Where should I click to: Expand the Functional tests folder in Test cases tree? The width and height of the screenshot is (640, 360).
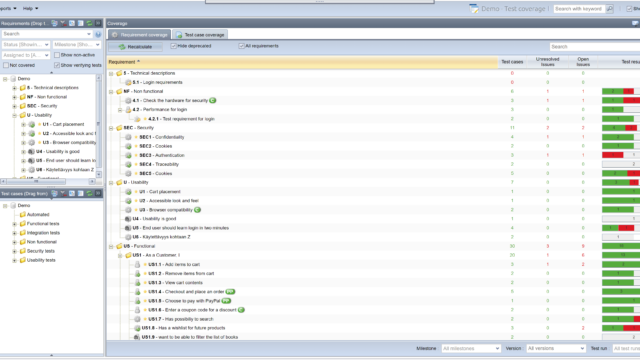coord(15,224)
